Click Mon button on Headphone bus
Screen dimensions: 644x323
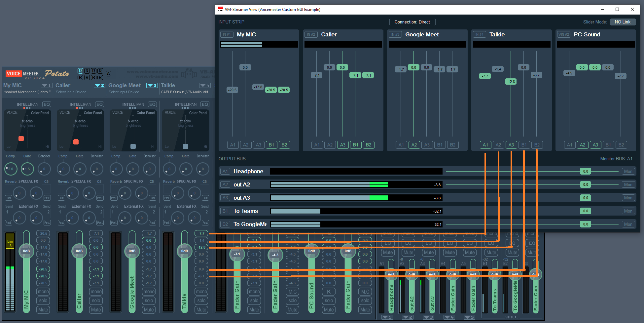pyautogui.click(x=628, y=171)
